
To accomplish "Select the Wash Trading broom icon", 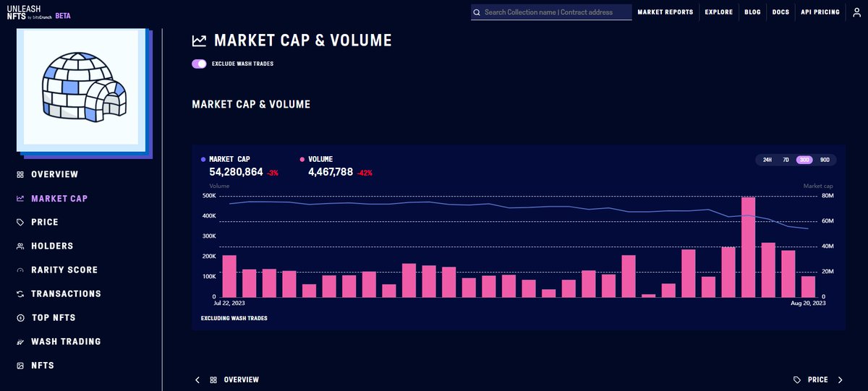I will tap(20, 341).
